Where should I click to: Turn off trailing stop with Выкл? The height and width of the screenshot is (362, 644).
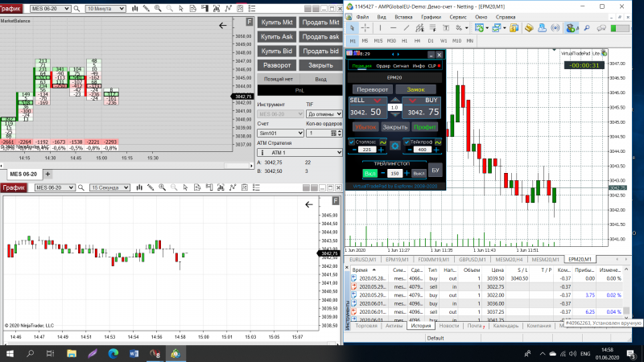click(419, 174)
